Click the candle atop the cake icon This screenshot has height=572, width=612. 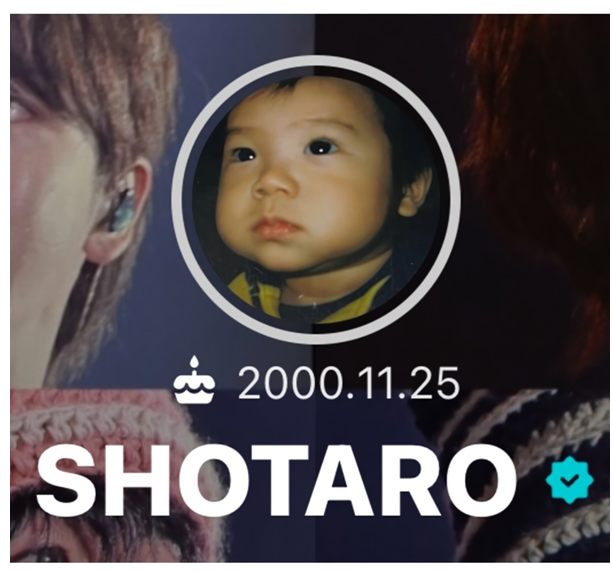194,363
